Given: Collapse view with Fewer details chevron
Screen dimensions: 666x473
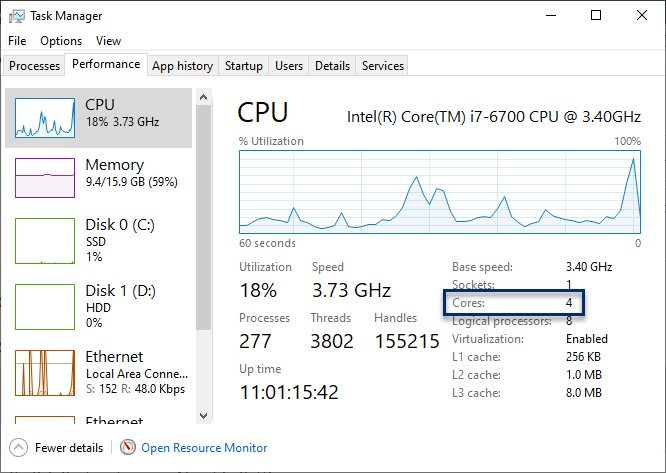Looking at the screenshot, I should click(x=17, y=448).
